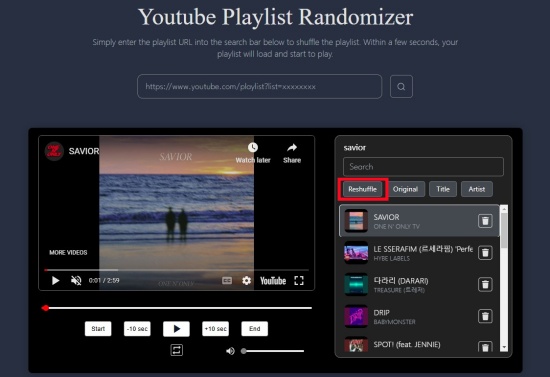Seek on the YouTube player progress bar
The height and width of the screenshot is (377, 550).
point(177,270)
